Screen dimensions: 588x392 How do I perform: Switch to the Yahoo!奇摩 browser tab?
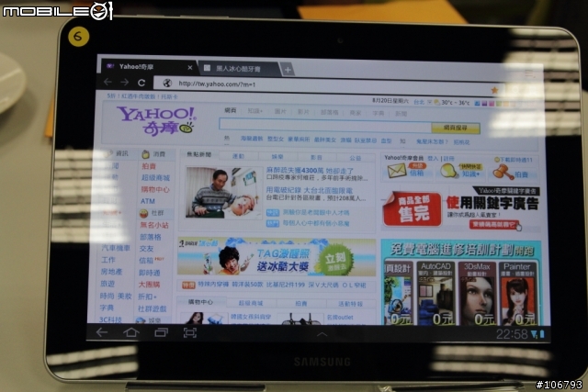[146, 67]
